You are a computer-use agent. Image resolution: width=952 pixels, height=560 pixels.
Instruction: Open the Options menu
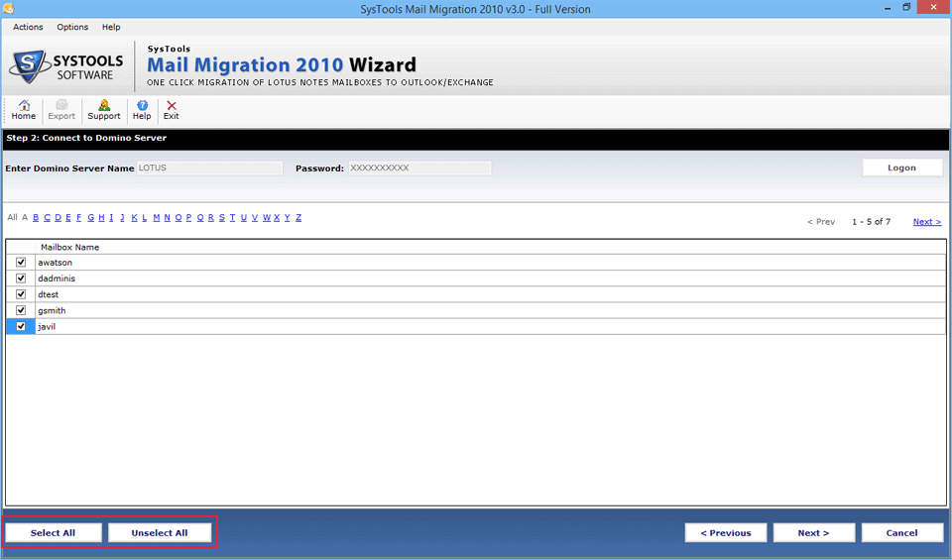[x=72, y=27]
